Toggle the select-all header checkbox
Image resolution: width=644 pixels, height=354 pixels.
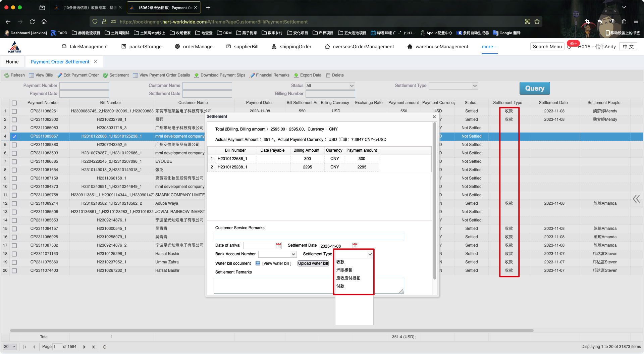[14, 103]
